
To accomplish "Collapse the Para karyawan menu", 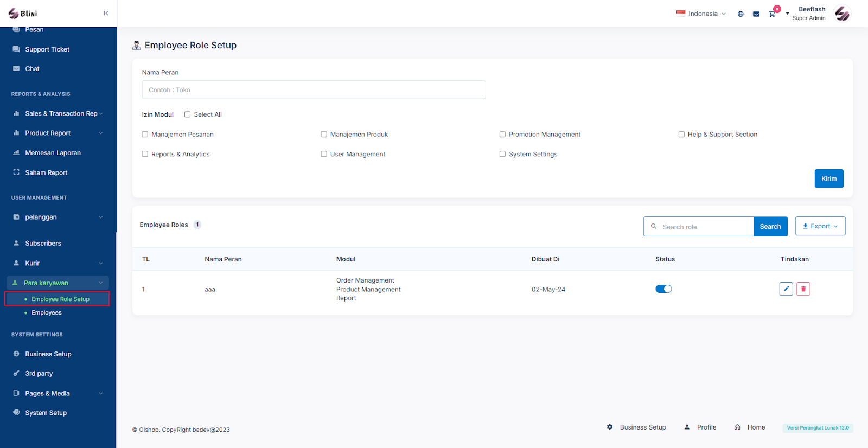I will (101, 283).
